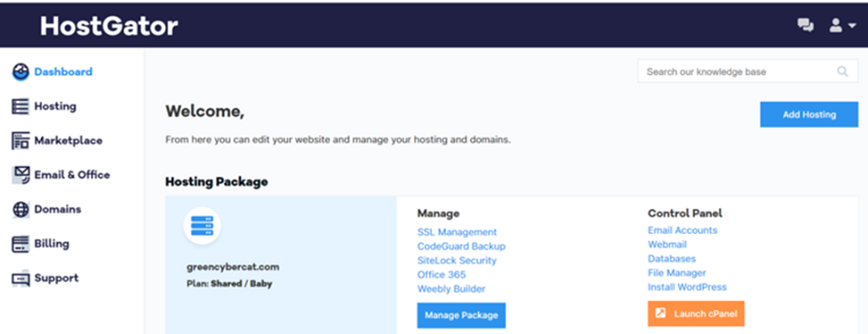Viewport: 868px width, 334px height.
Task: Click the Install WordPress link
Action: 687,287
